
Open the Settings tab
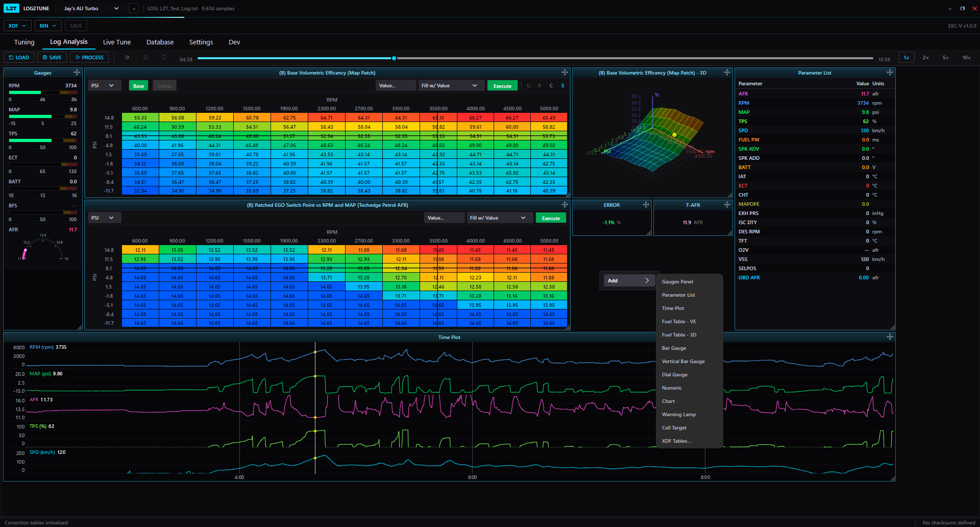tap(201, 42)
